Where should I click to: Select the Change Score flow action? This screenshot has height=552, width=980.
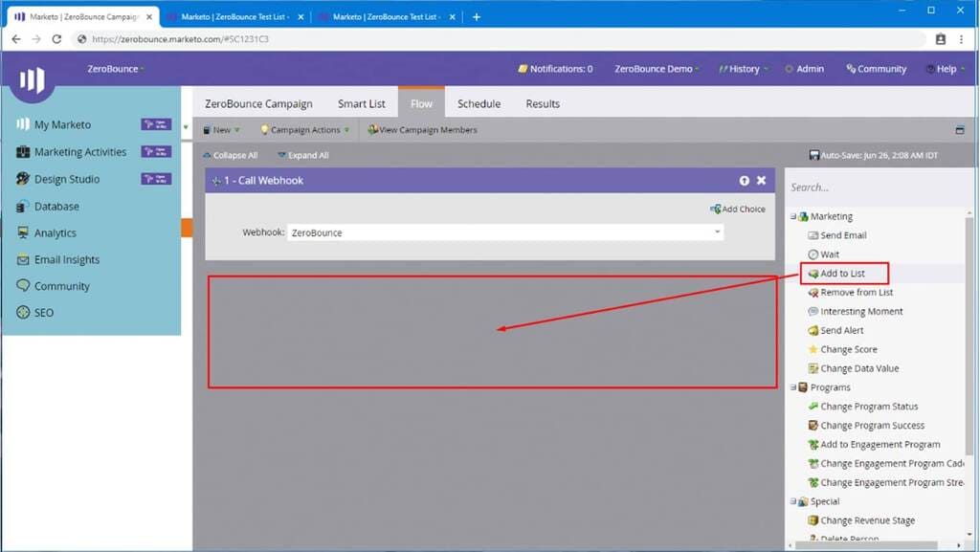(x=848, y=350)
